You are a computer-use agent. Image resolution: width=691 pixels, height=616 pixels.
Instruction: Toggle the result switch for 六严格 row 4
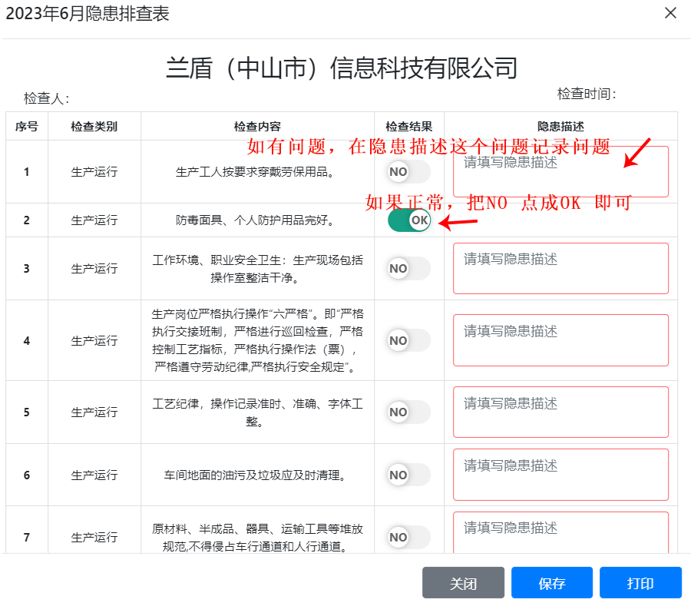pyautogui.click(x=409, y=340)
